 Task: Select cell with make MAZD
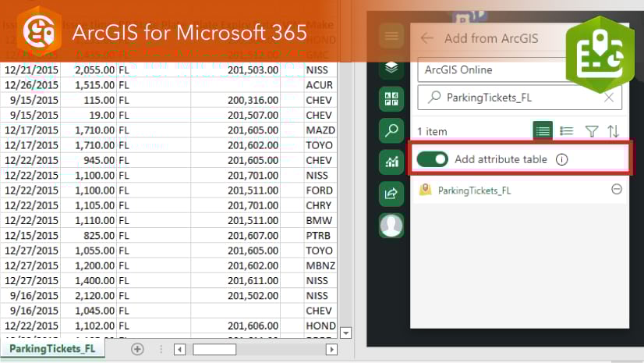320,130
